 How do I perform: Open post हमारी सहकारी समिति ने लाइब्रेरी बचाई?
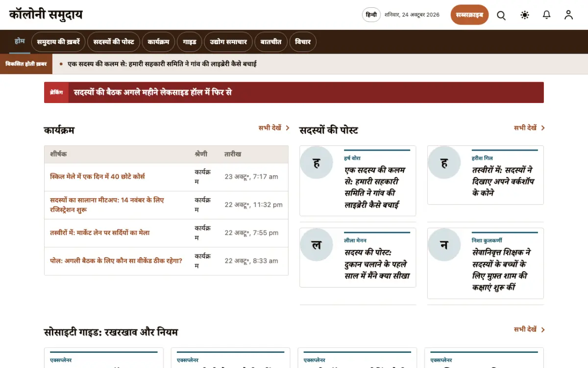(375, 187)
